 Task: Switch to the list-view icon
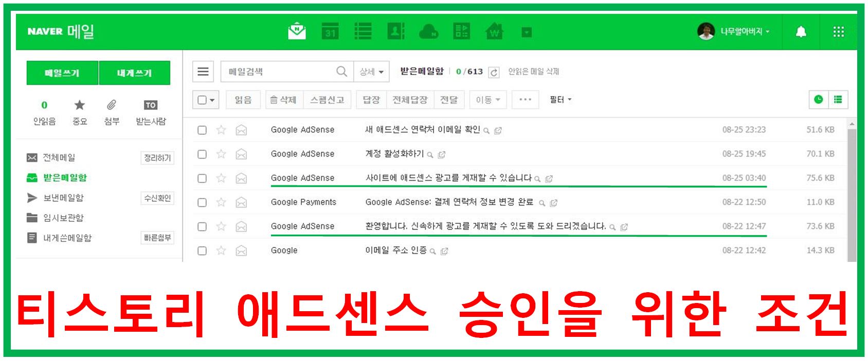click(x=838, y=100)
